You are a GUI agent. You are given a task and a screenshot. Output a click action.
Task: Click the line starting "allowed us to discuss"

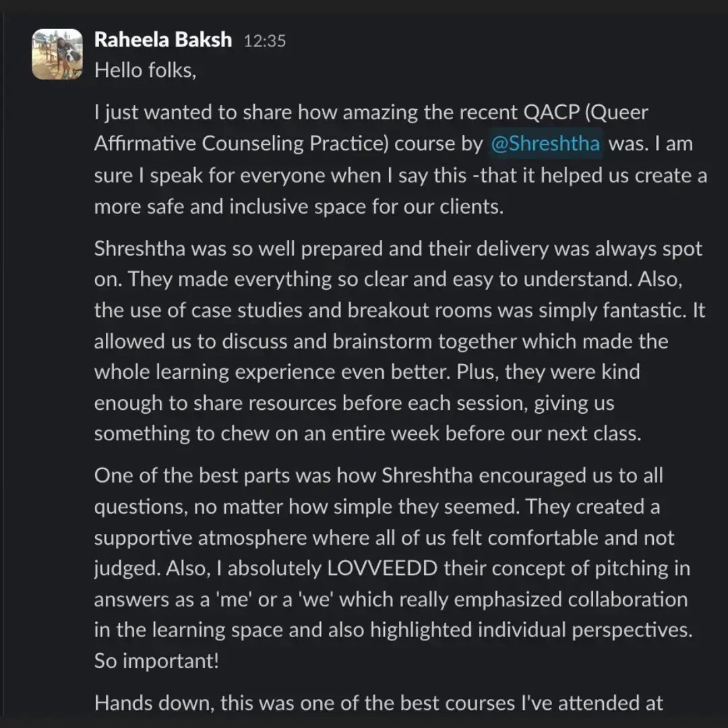pyautogui.click(x=381, y=341)
